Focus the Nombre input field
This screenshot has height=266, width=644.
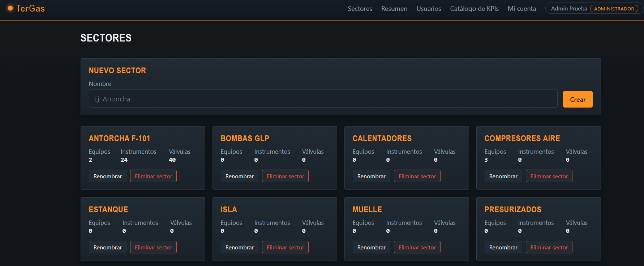click(323, 99)
